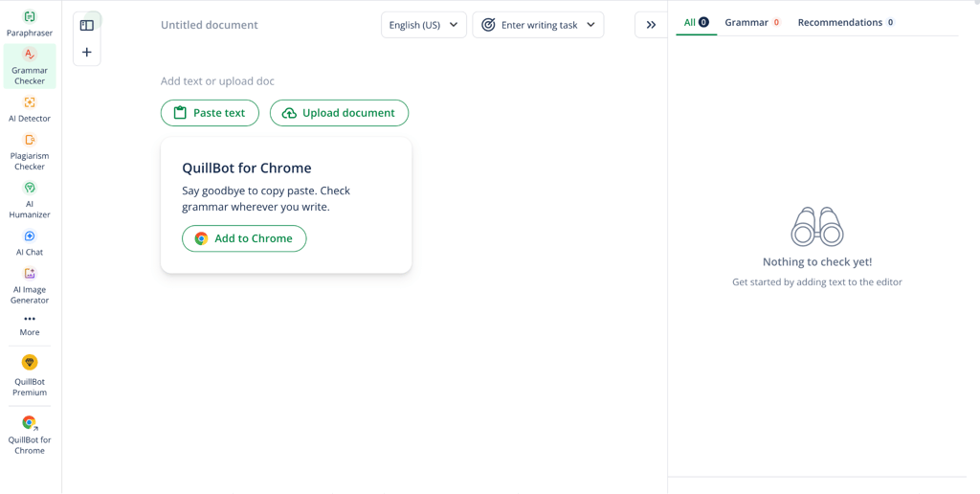Click the Paste text button
This screenshot has height=494, width=980.
coord(210,113)
